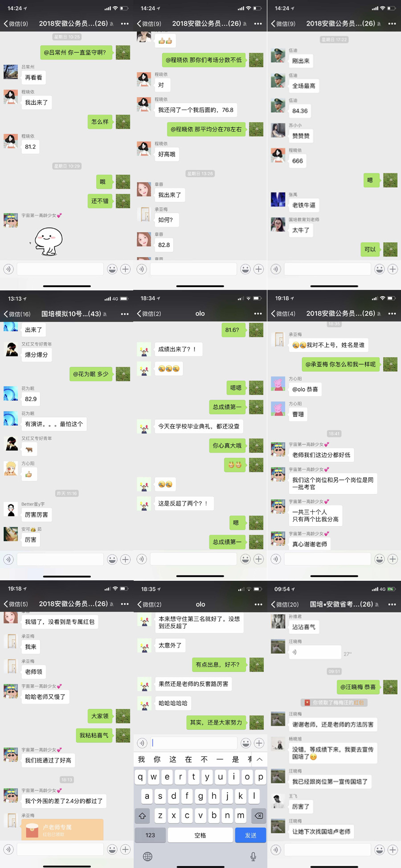401x868 pixels.
Task: Tap plus attachment icon in 国培模拟10号 chat
Action: (126, 559)
